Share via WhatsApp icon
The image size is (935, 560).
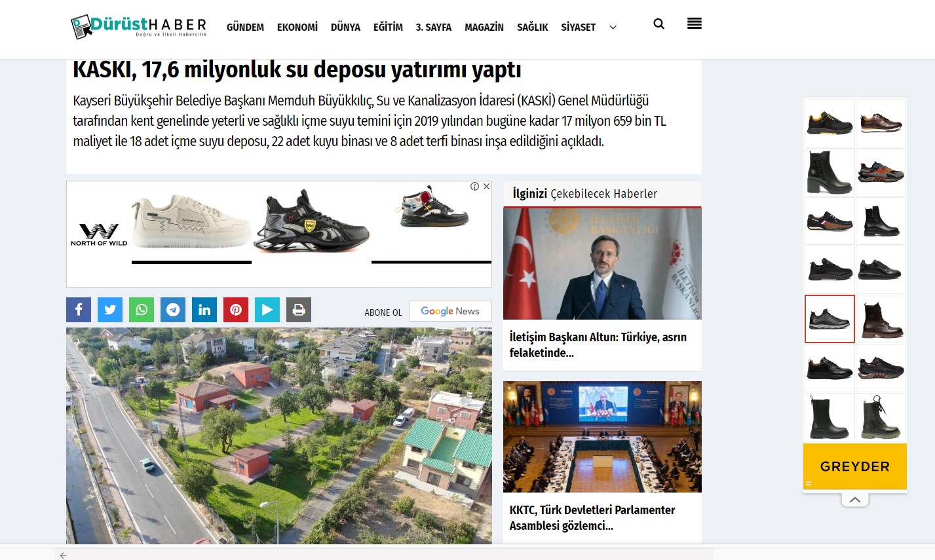click(142, 310)
